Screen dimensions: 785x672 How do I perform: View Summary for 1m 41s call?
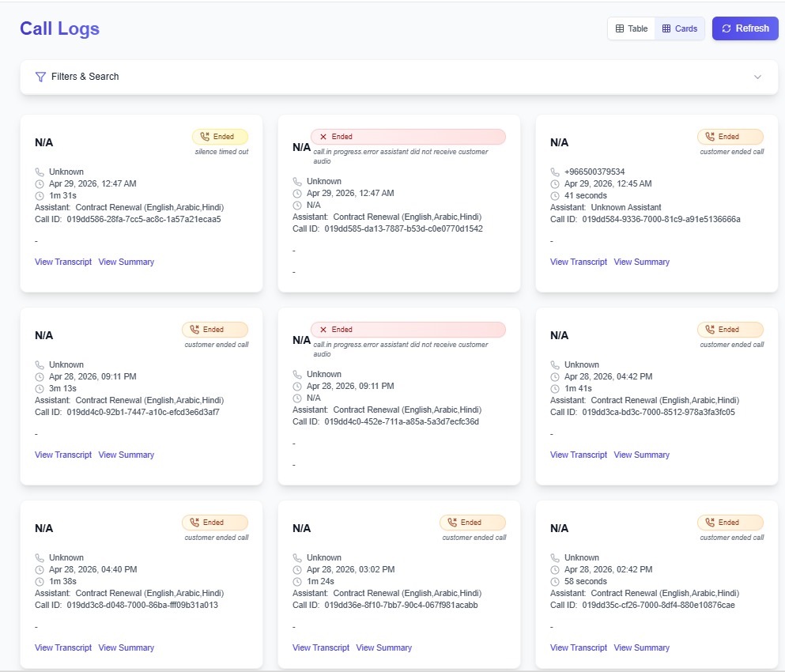point(641,455)
